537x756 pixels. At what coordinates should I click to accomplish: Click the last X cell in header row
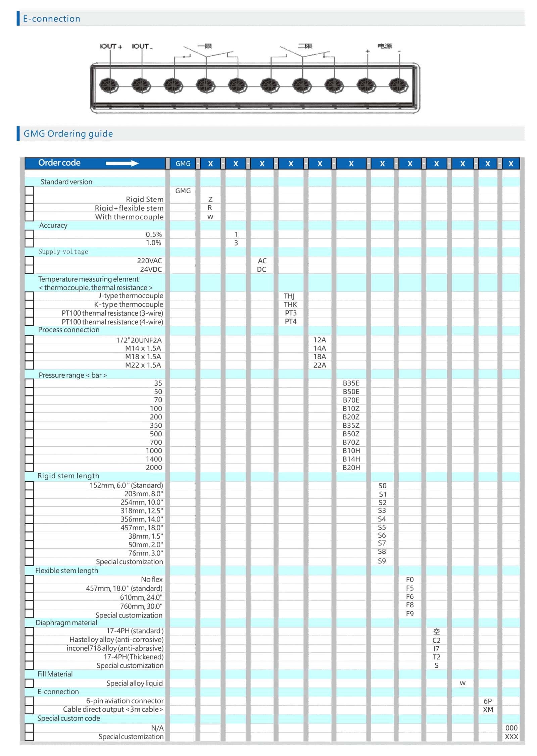(x=511, y=164)
